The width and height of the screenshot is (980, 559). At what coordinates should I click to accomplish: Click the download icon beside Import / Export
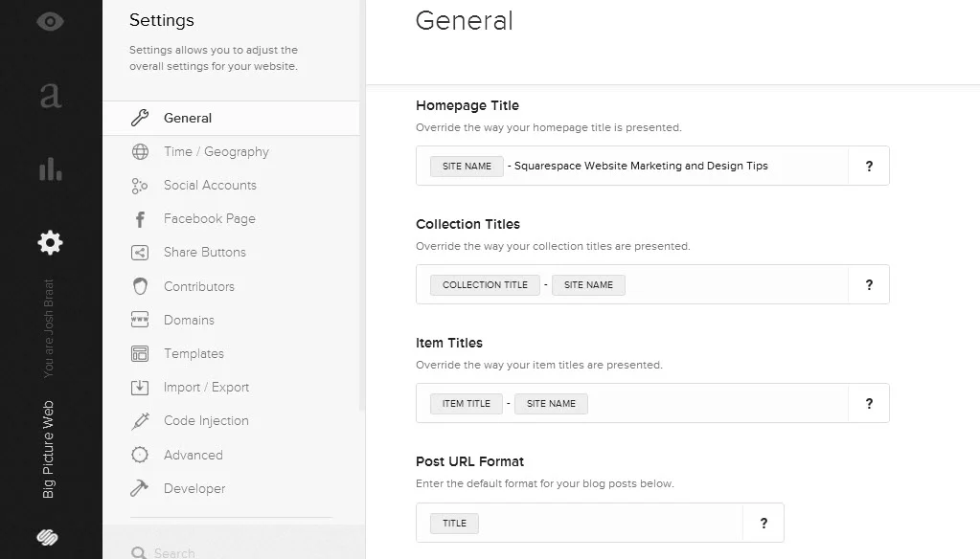[140, 387]
